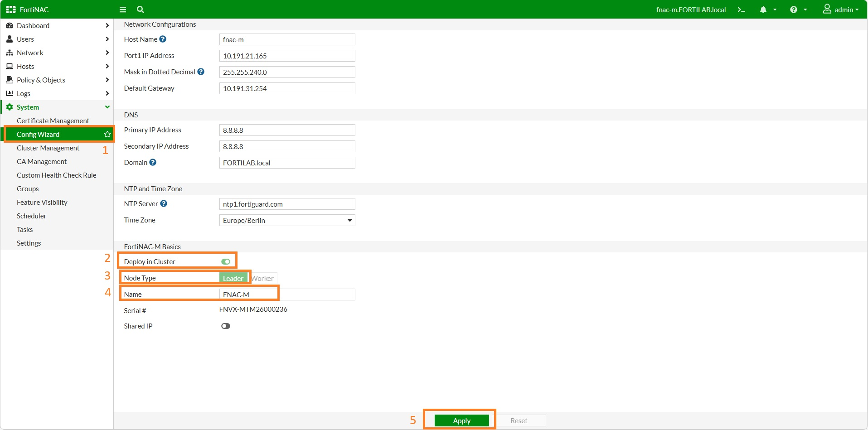This screenshot has width=868, height=430.
Task: Expand the Network menu chevron
Action: pos(107,53)
